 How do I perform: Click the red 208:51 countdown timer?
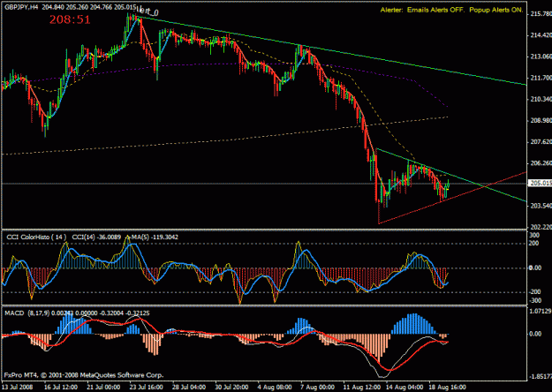tap(70, 19)
